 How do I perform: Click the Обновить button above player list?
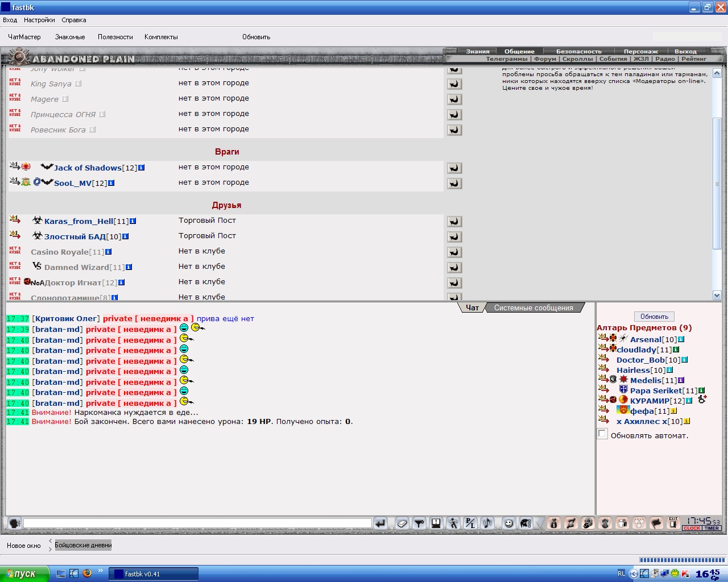pos(654,317)
